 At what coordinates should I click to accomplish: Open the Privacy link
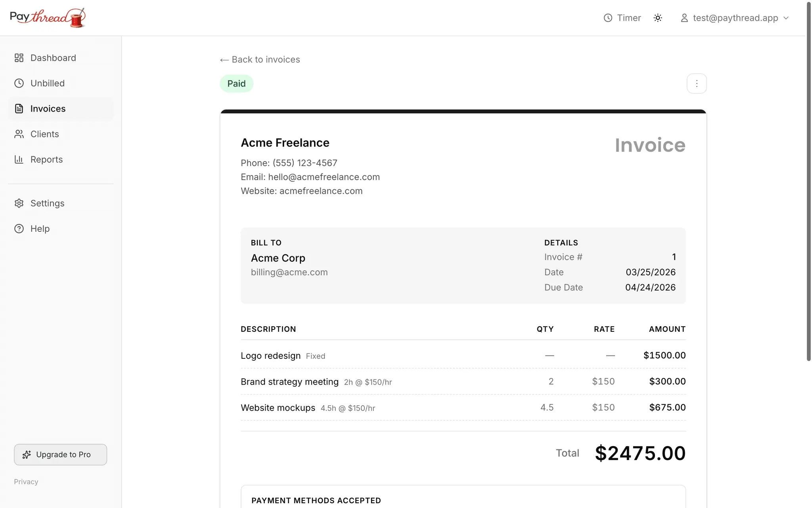26,482
